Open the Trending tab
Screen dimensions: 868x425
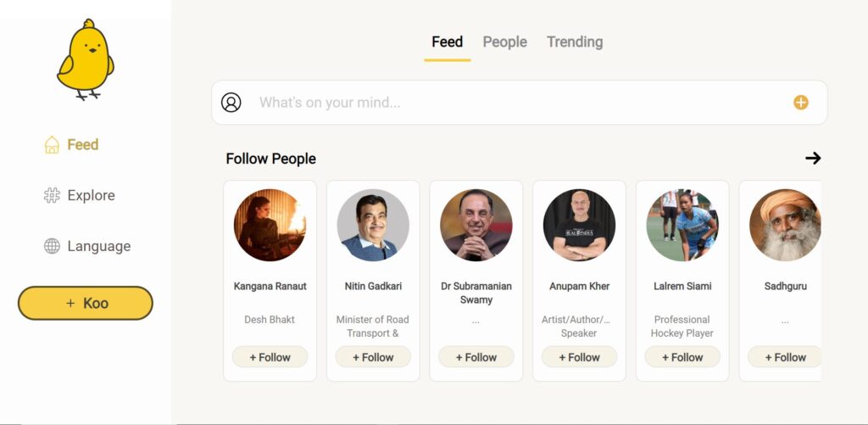coord(575,42)
